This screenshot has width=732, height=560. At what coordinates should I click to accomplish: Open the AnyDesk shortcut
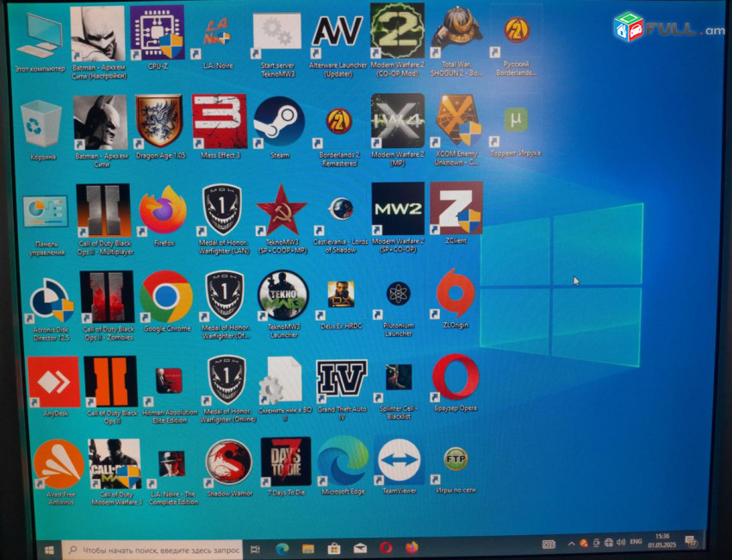coord(53,382)
